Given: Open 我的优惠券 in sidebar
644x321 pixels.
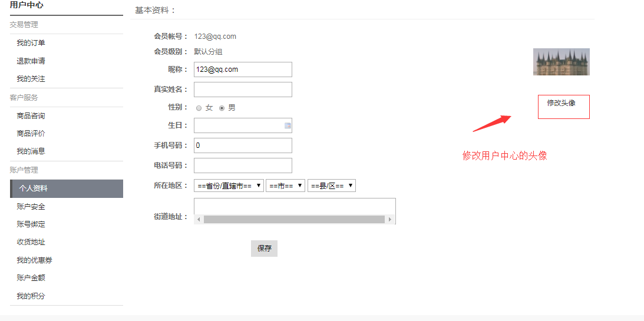Looking at the screenshot, I should [35, 260].
